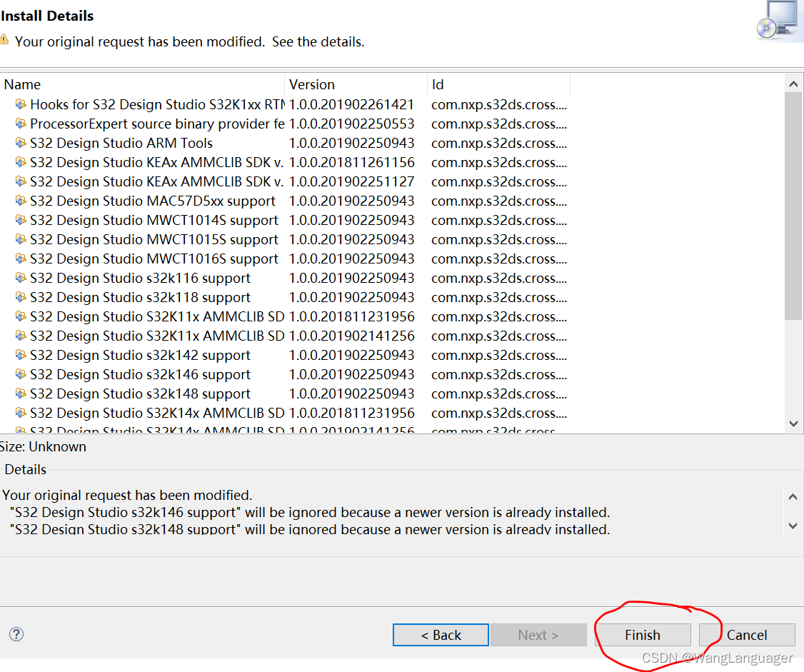This screenshot has height=672, width=804.
Task: Click the install list scroll down arrow
Action: click(793, 423)
